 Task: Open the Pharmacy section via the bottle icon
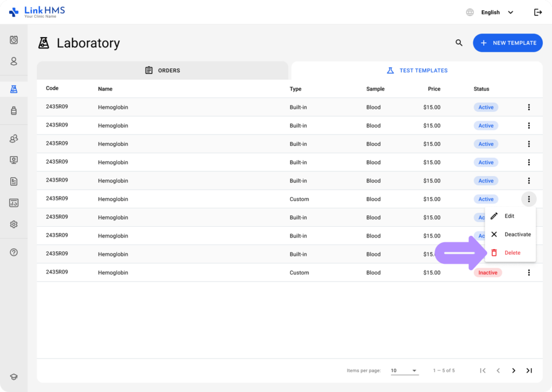click(x=13, y=110)
